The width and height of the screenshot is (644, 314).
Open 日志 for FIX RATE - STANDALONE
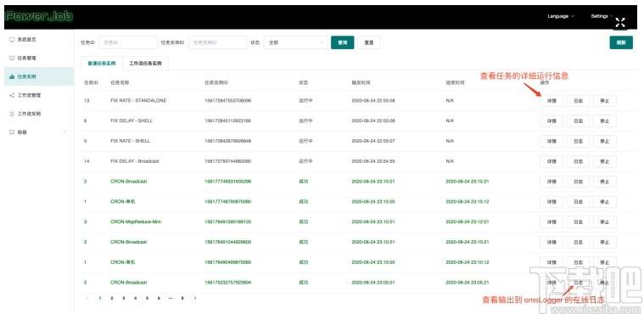(x=578, y=101)
